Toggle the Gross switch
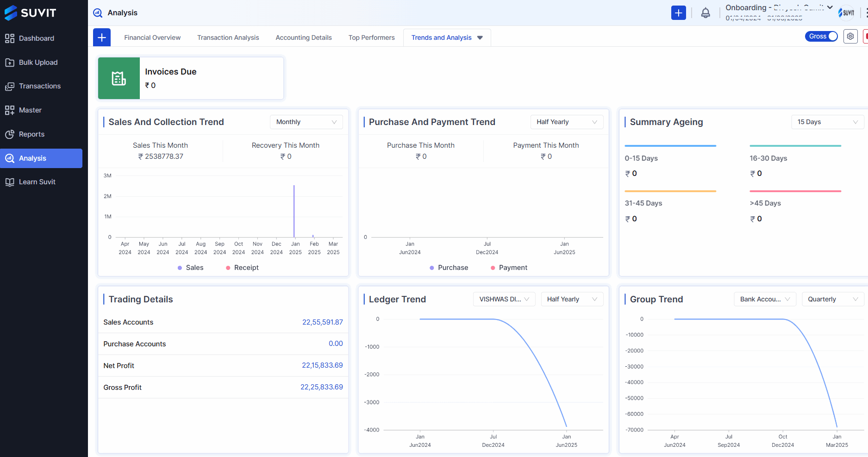 click(821, 36)
